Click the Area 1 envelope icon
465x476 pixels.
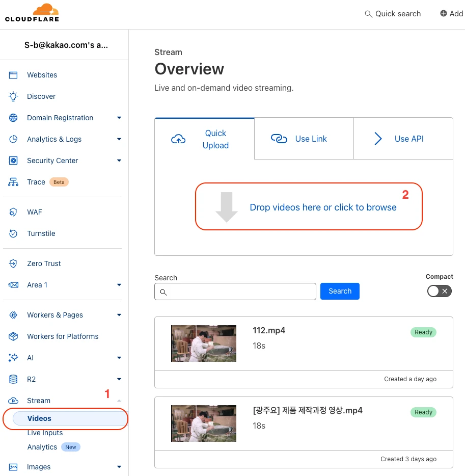(13, 285)
